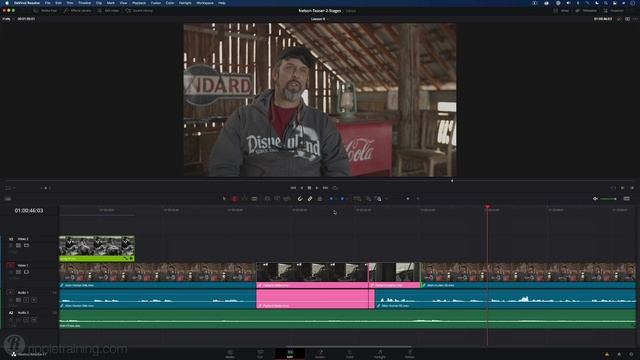Mute the Audio 1 track
This screenshot has width=640, height=360.
(34, 300)
